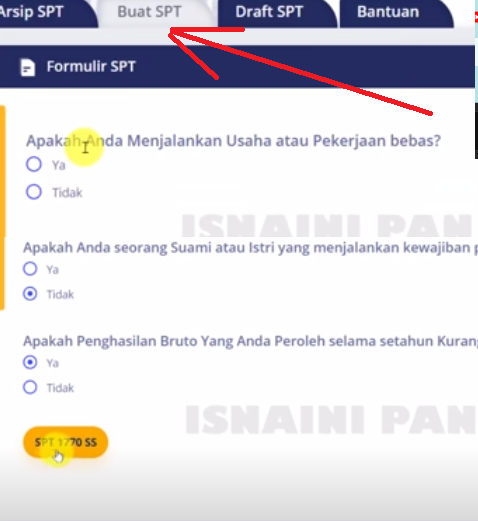This screenshot has height=521, width=478.
Task: Click the upper ISNAINI PAN watermark
Action: 327,225
